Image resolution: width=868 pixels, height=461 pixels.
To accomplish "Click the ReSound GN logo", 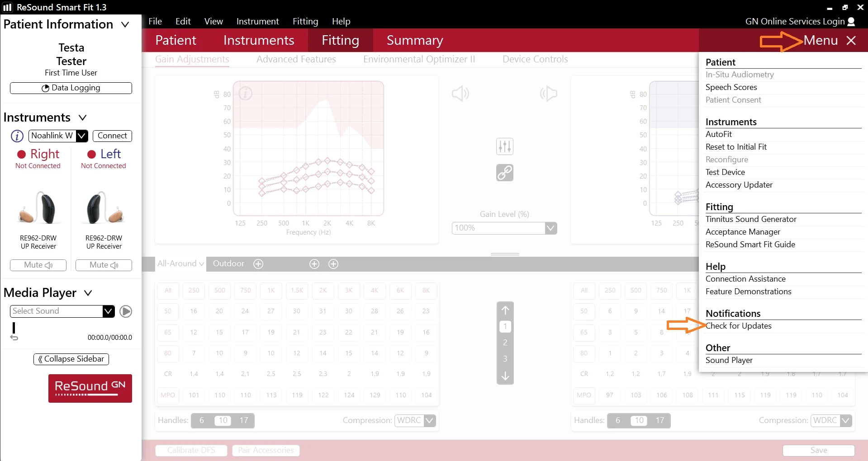I will pyautogui.click(x=90, y=388).
